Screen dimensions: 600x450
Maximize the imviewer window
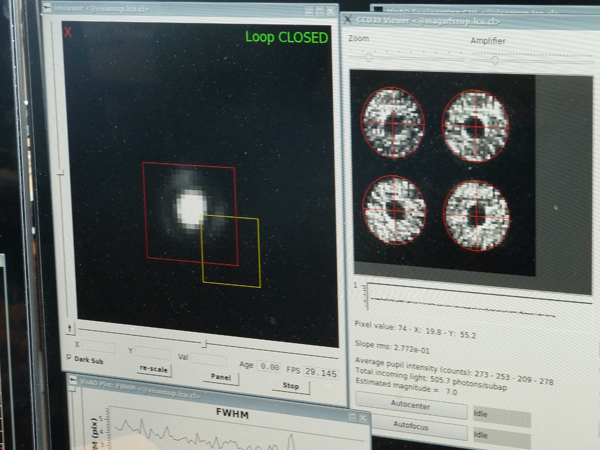(320, 11)
